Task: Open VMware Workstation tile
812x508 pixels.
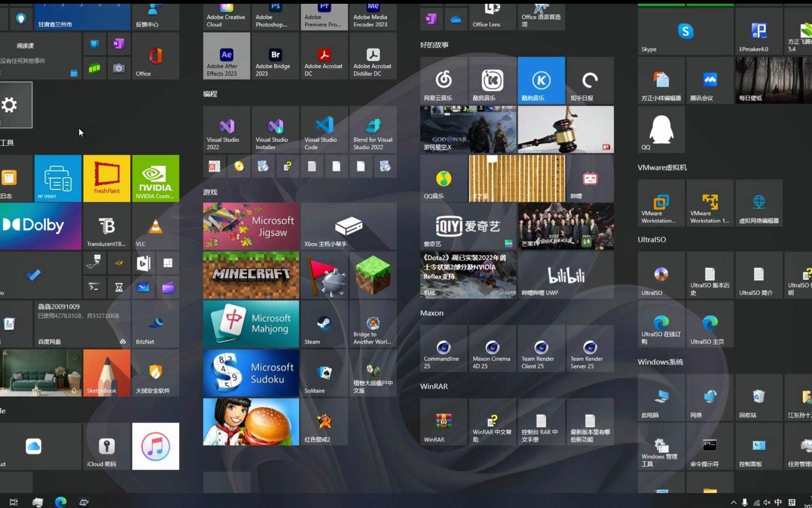Action: click(661, 203)
